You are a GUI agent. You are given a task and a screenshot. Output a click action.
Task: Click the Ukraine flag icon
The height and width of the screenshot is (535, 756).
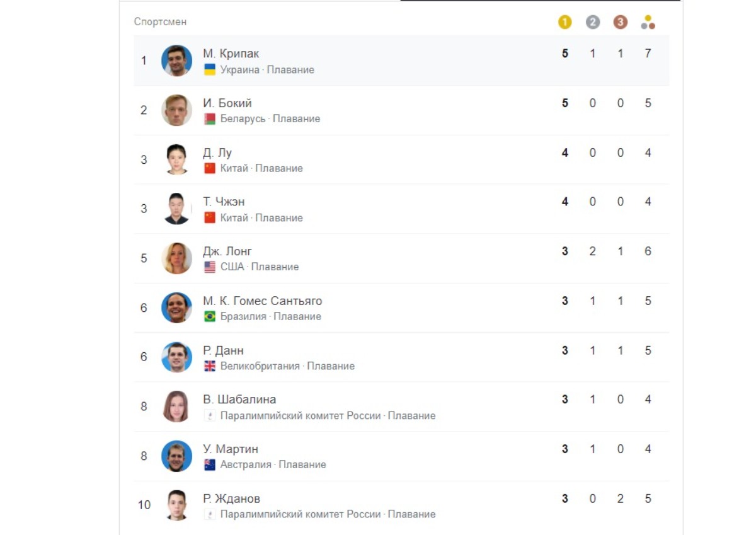(x=210, y=70)
